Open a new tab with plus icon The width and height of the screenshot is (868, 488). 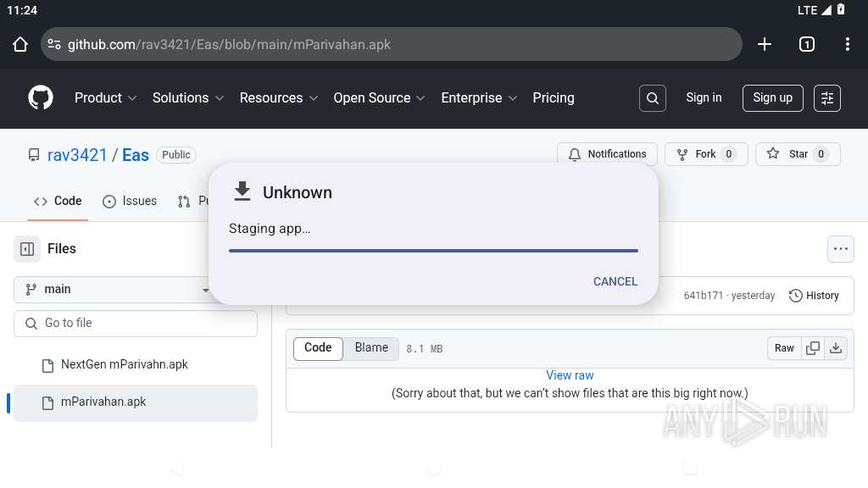click(765, 44)
